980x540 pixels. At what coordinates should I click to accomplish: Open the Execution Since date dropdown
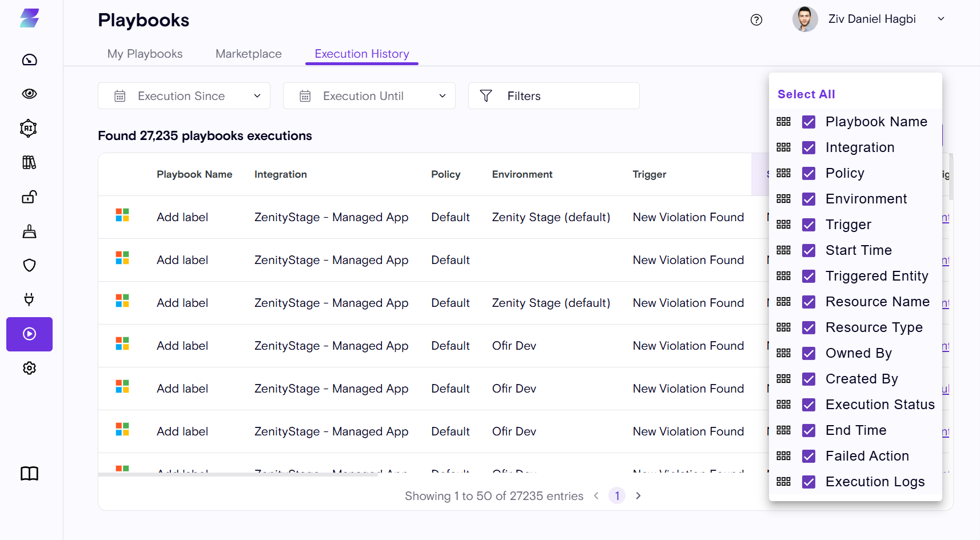coord(184,96)
